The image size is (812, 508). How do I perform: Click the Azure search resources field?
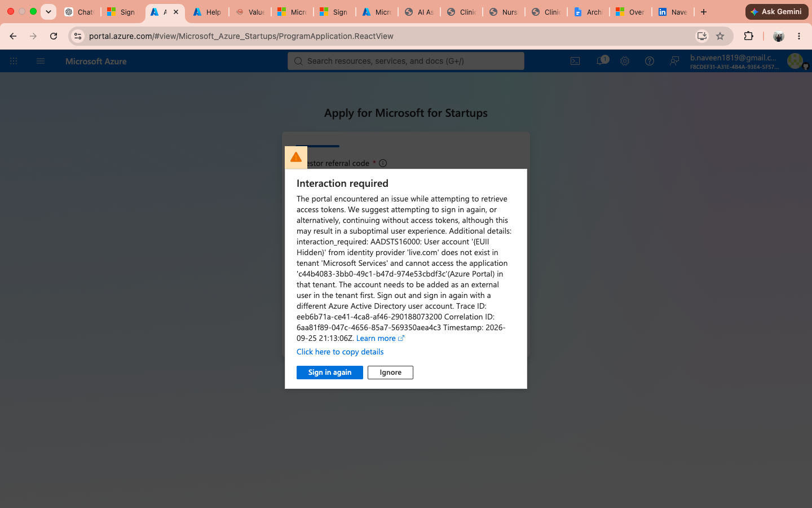point(406,61)
